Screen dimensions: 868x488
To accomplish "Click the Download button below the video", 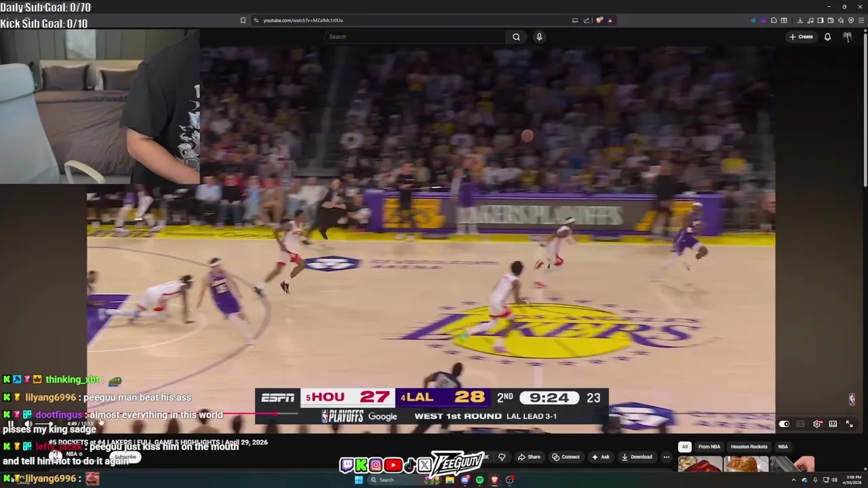I will coord(637,457).
